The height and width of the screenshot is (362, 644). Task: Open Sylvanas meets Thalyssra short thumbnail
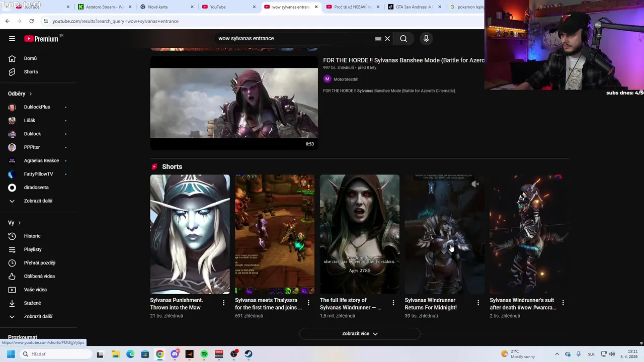[275, 234]
